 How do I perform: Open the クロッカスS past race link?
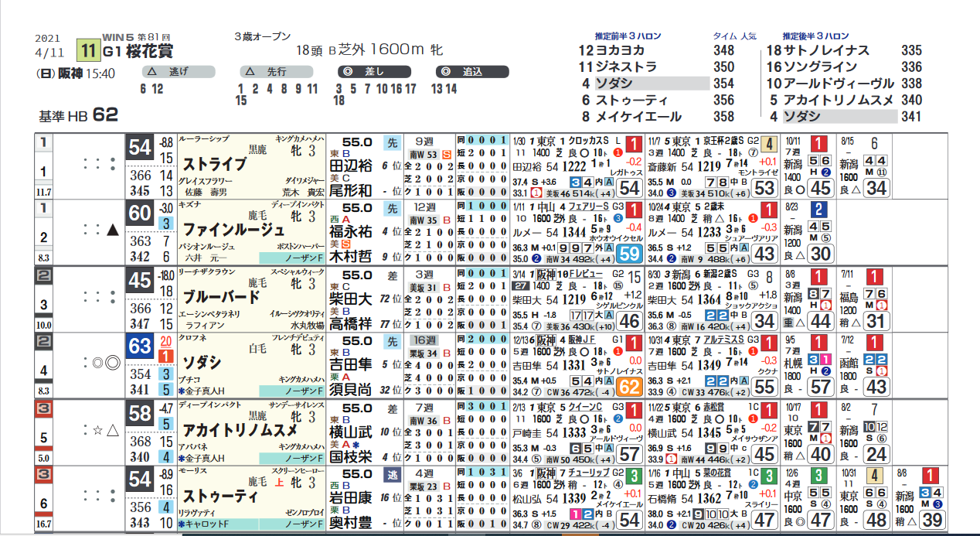(590, 142)
